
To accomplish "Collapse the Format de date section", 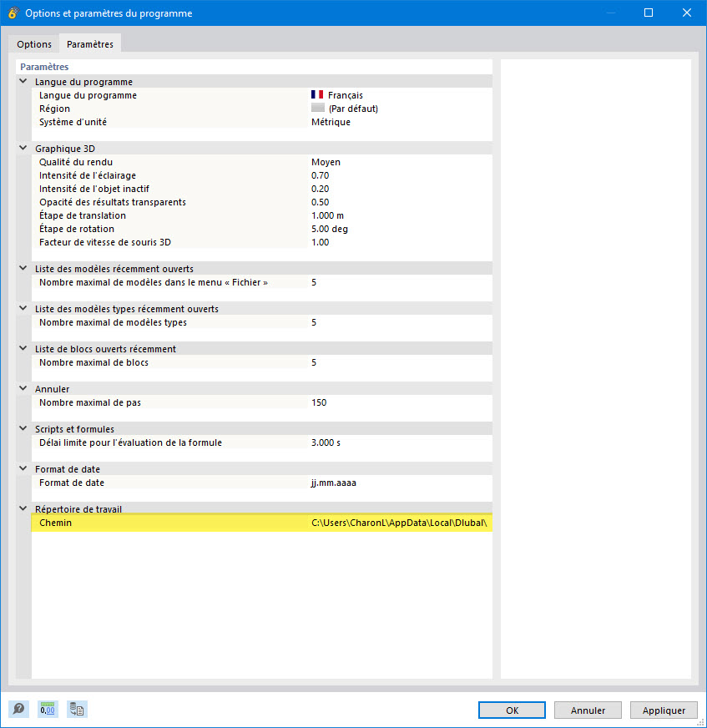I will point(22,468).
